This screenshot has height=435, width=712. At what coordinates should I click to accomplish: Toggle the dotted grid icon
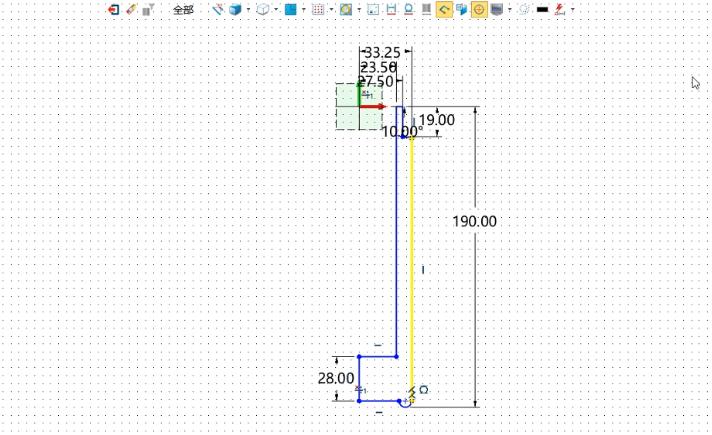point(318,9)
